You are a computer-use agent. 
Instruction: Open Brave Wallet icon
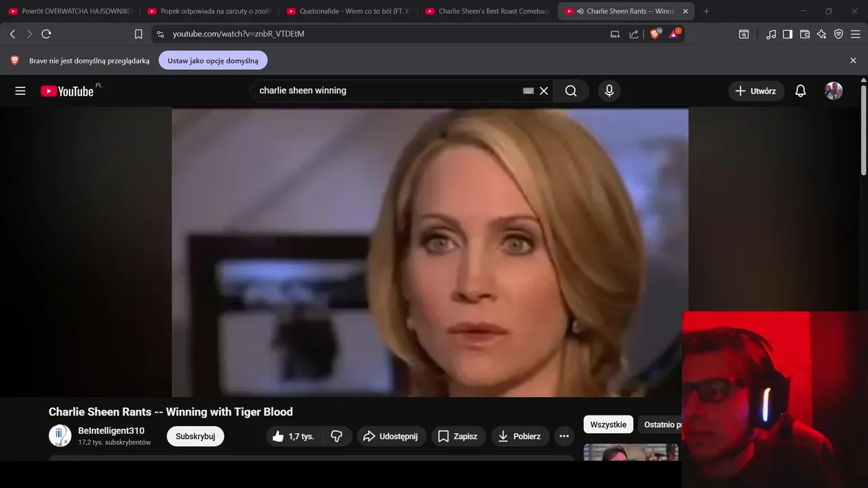(805, 34)
